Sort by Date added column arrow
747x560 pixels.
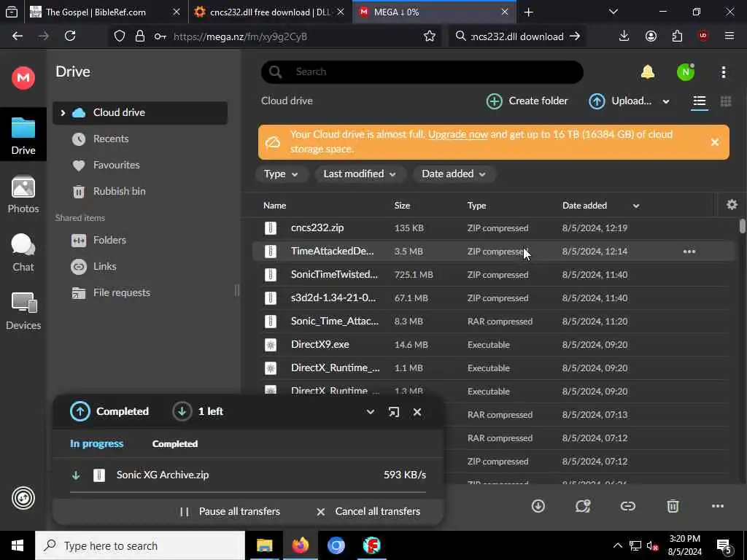(x=635, y=206)
